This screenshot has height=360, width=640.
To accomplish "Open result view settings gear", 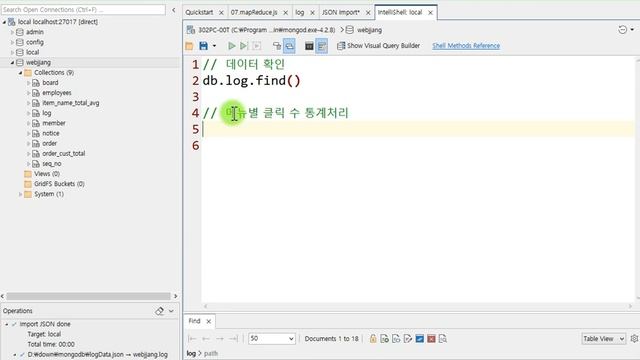I will [x=634, y=339].
